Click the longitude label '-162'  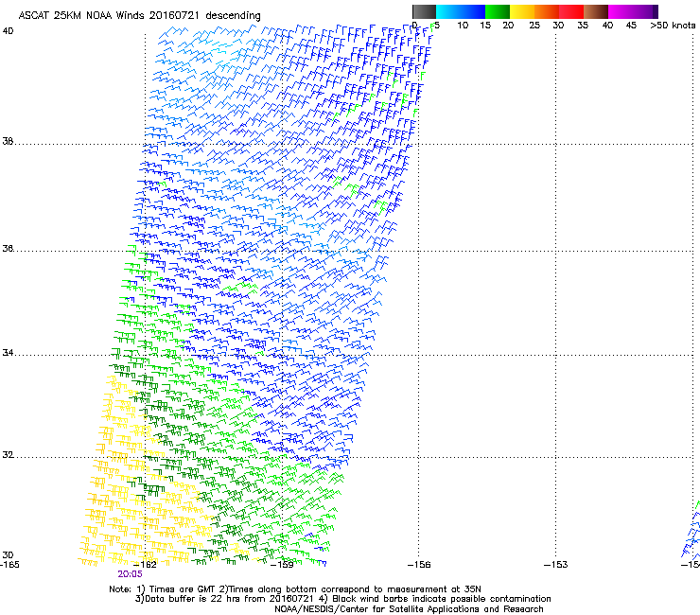[146, 565]
